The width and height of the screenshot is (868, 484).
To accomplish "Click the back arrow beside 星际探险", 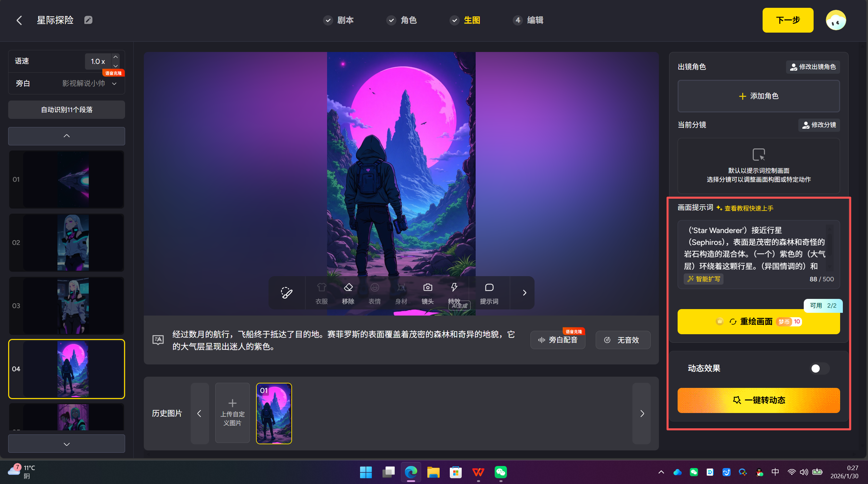I will click(19, 20).
